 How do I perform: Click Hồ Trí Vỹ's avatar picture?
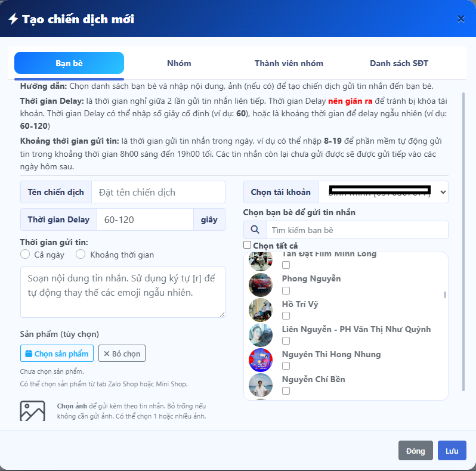point(261,310)
